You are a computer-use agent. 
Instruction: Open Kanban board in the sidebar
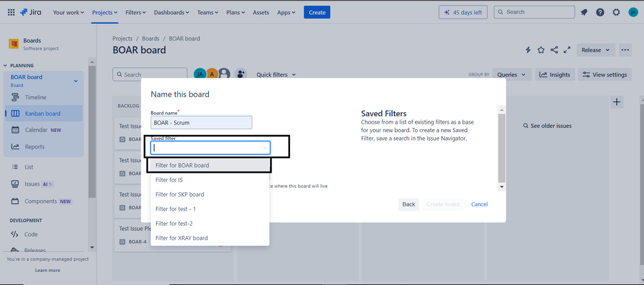coord(44,113)
